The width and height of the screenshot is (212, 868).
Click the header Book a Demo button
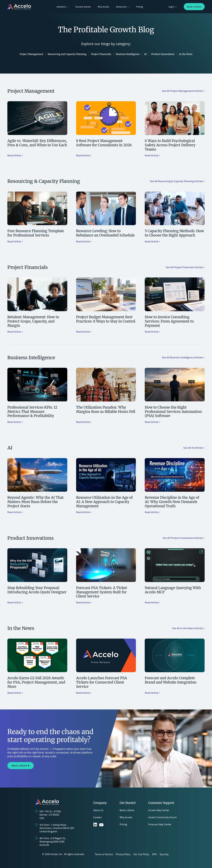pyautogui.click(x=194, y=7)
